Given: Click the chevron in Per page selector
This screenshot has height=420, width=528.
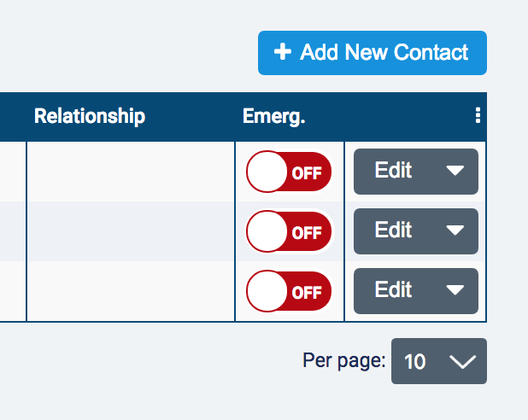Looking at the screenshot, I should coord(462,362).
